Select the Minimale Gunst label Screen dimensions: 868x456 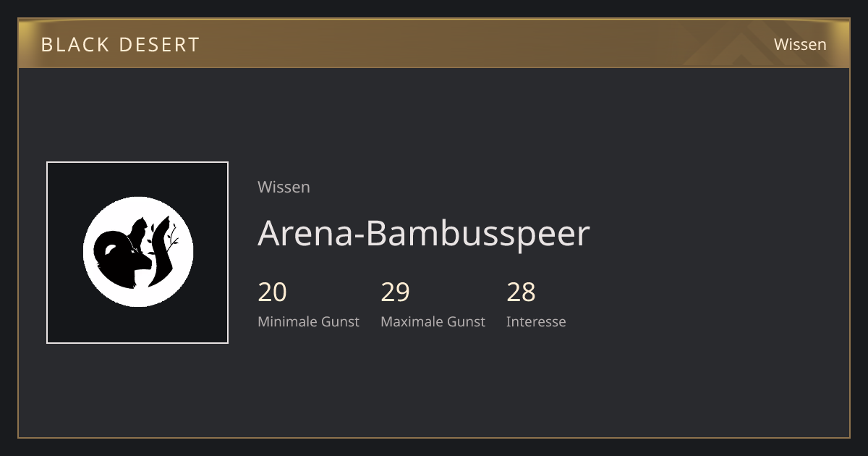tap(308, 321)
